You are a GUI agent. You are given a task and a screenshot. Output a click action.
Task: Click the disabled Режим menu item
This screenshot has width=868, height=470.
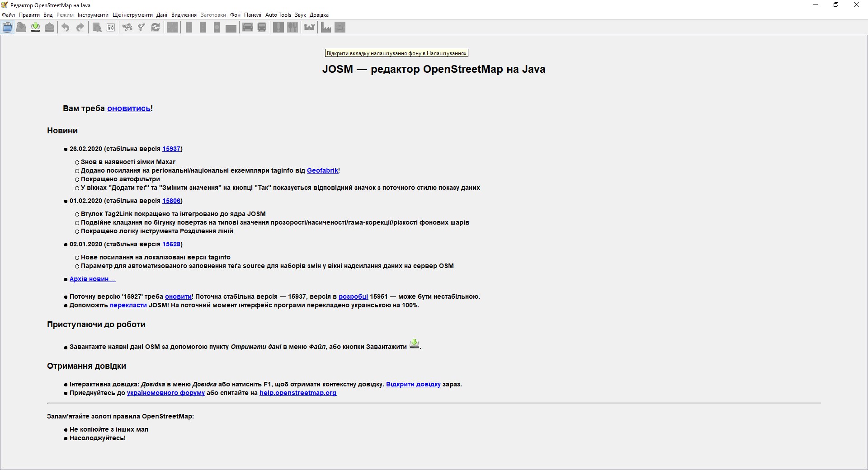pos(65,15)
